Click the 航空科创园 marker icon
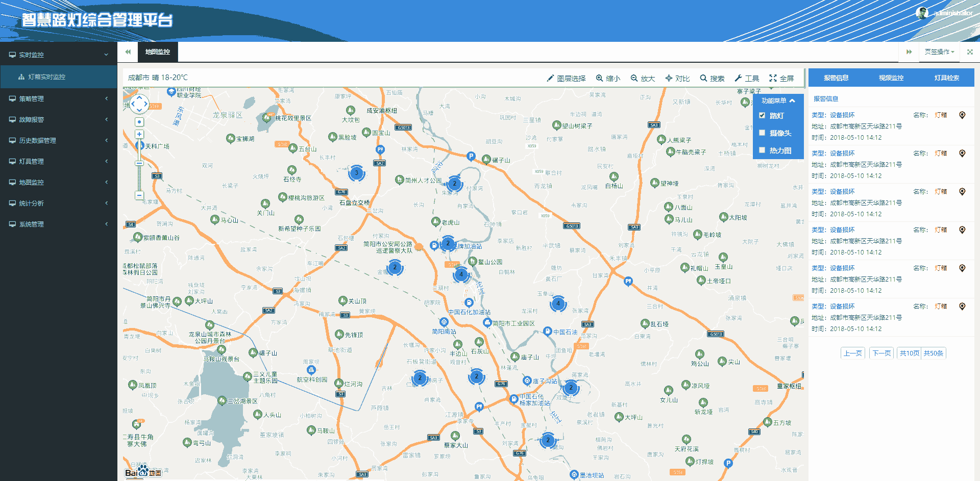The image size is (980, 481). [x=311, y=370]
